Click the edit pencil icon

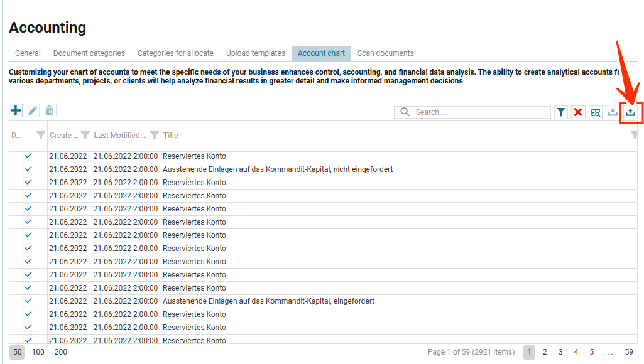click(33, 111)
